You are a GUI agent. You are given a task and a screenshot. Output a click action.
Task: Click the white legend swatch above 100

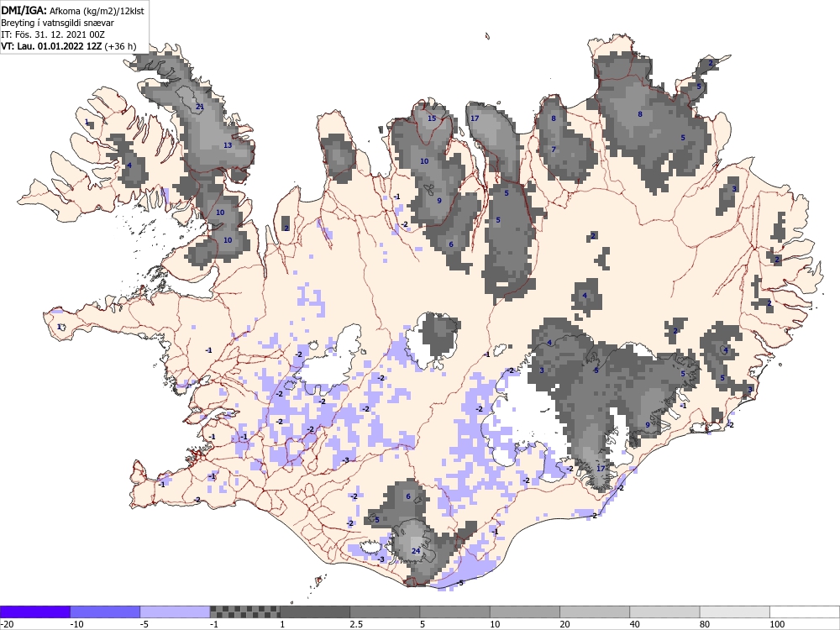point(805,612)
